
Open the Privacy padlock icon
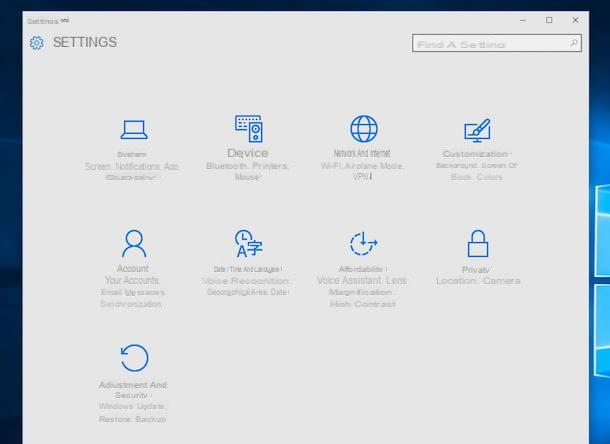coord(478,244)
